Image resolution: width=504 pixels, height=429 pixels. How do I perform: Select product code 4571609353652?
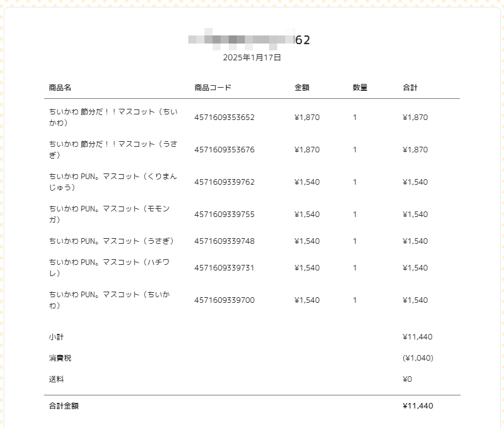point(224,118)
